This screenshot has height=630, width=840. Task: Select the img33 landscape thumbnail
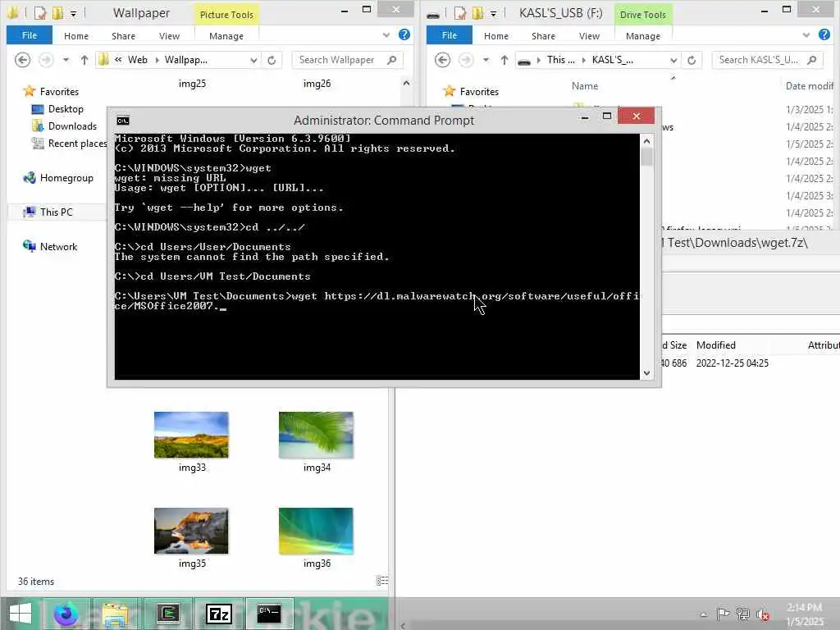[x=191, y=435]
